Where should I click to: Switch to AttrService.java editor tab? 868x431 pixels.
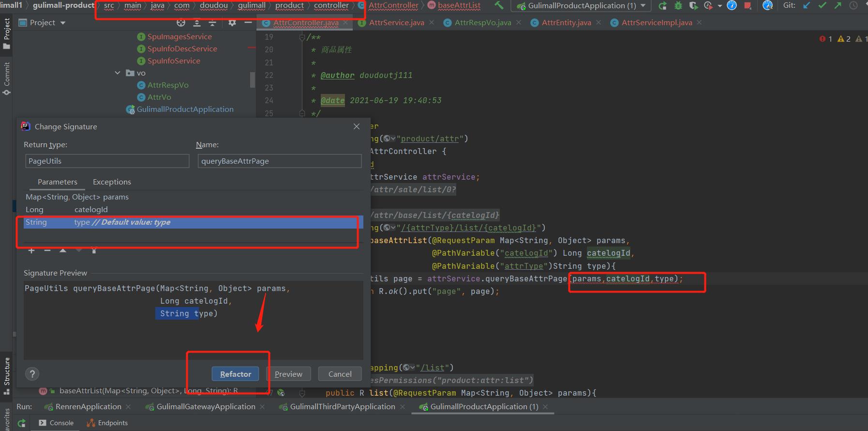(x=396, y=23)
